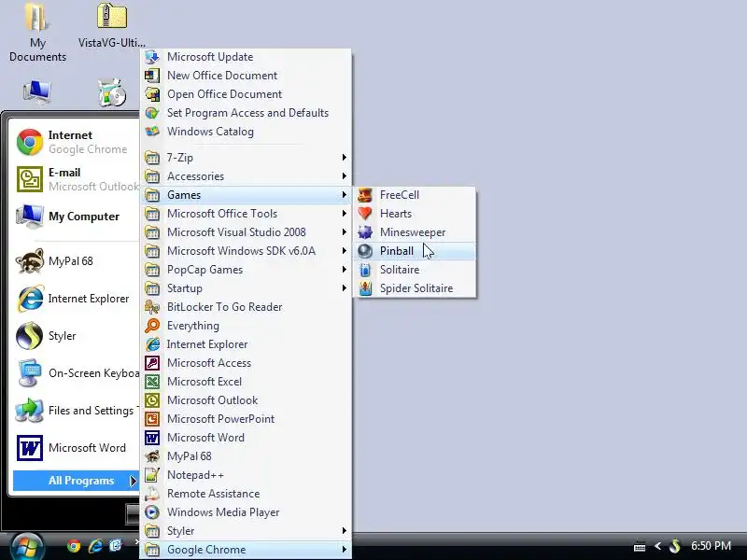Open FreeCell game
The width and height of the screenshot is (747, 560).
tap(415, 195)
